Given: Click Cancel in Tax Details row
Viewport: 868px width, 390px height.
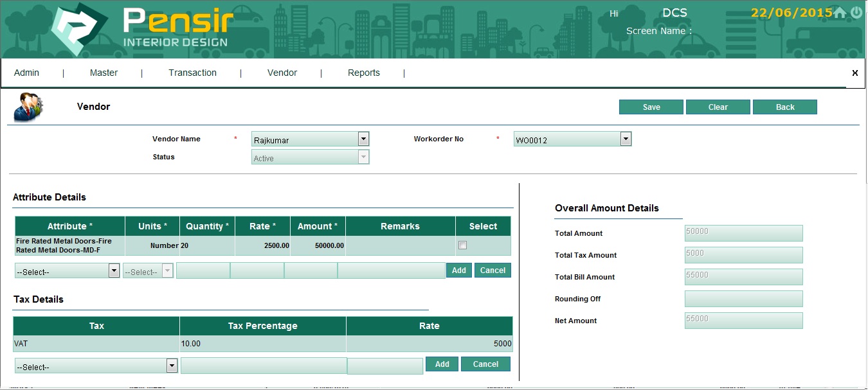Looking at the screenshot, I should coord(485,364).
